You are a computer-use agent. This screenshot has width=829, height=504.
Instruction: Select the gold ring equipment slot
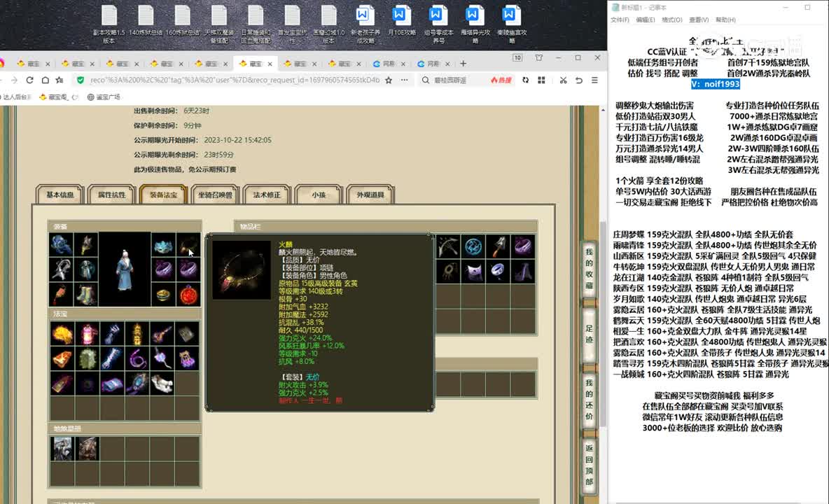pyautogui.click(x=163, y=295)
